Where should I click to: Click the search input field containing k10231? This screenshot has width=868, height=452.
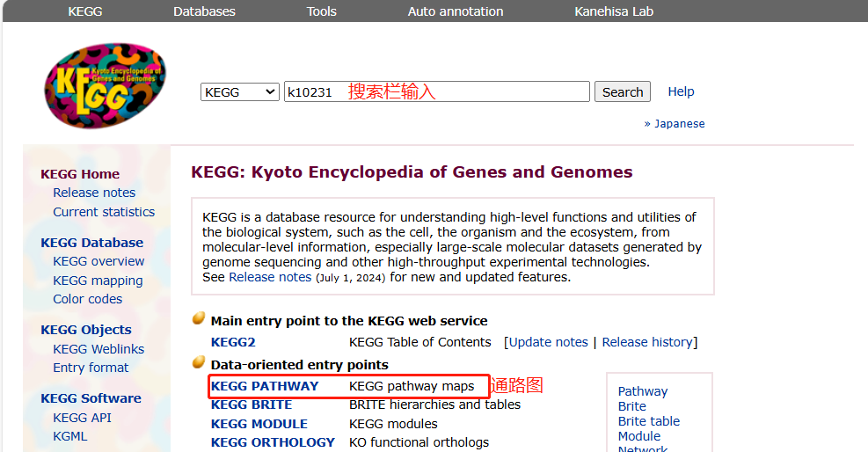[437, 91]
